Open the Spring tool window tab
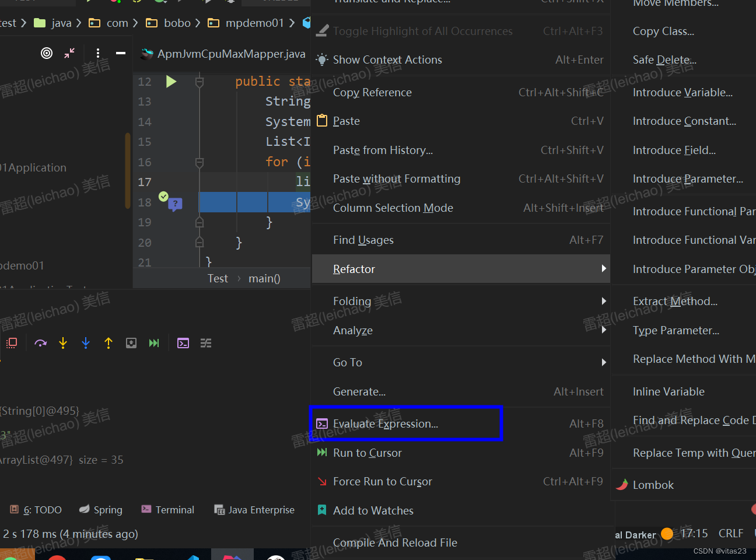The width and height of the screenshot is (756, 560). click(101, 510)
